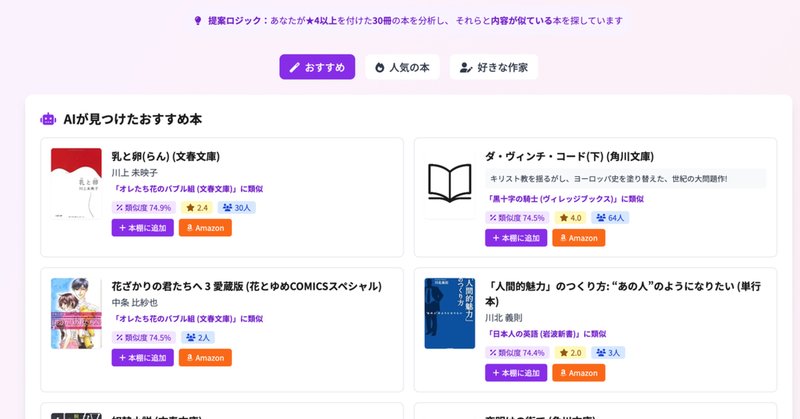Image resolution: width=800 pixels, height=419 pixels.
Task: Click the star 2.4 rating badge
Action: 197,208
